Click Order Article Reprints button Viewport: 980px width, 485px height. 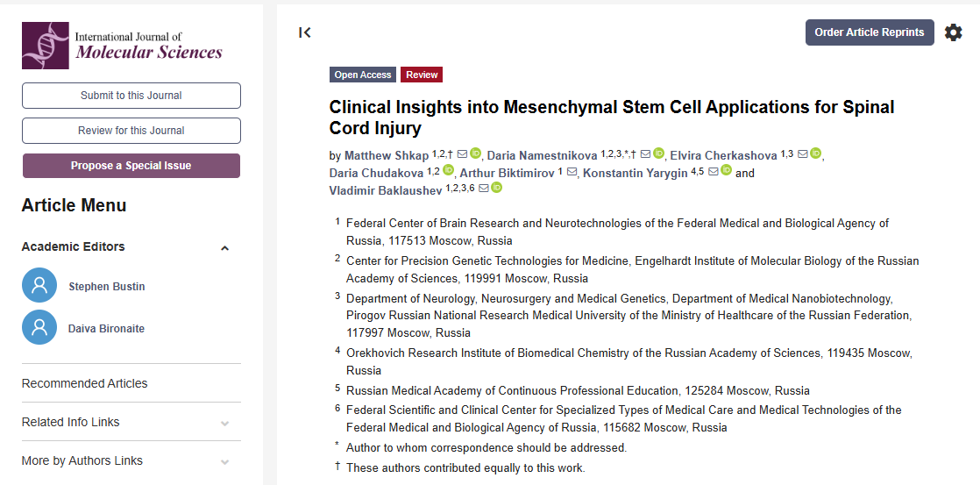pos(869,32)
